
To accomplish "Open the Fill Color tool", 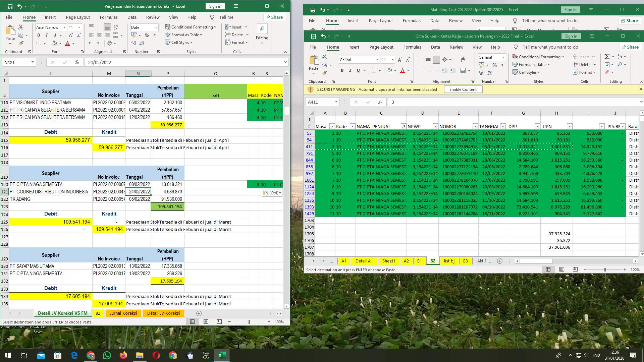I will coord(55,43).
